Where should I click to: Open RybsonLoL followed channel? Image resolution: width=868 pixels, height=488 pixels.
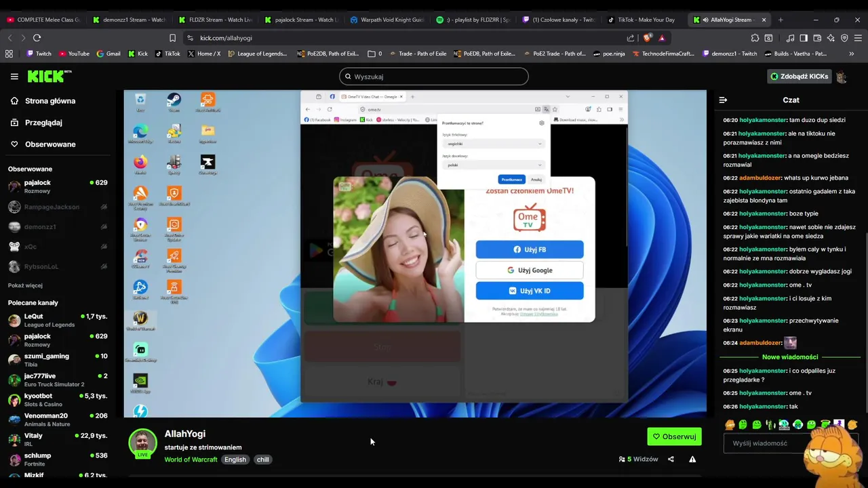(58, 266)
